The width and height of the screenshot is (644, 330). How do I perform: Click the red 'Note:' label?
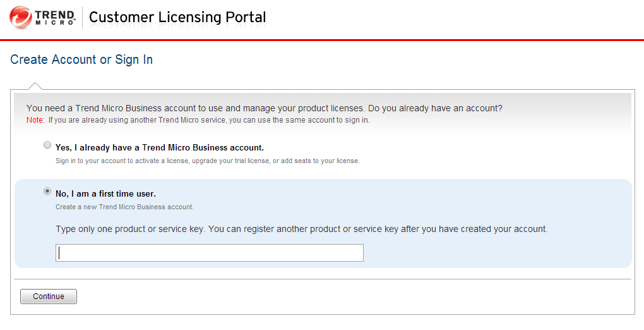pos(35,120)
